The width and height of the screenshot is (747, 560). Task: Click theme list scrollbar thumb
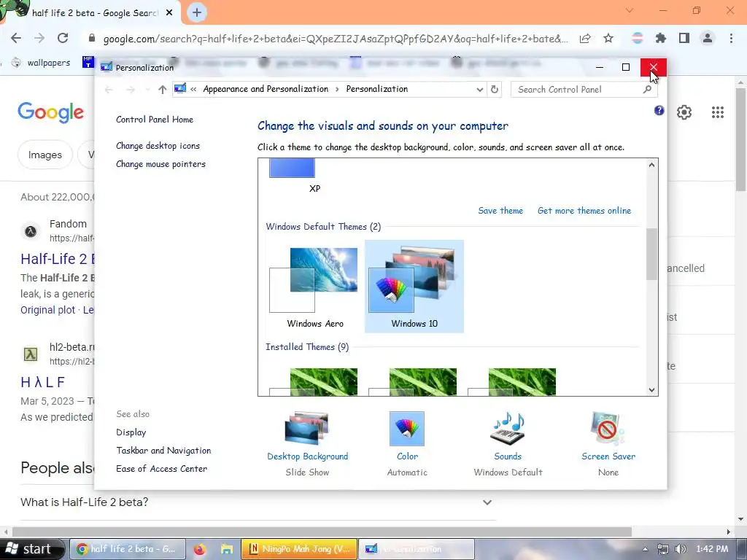point(651,254)
